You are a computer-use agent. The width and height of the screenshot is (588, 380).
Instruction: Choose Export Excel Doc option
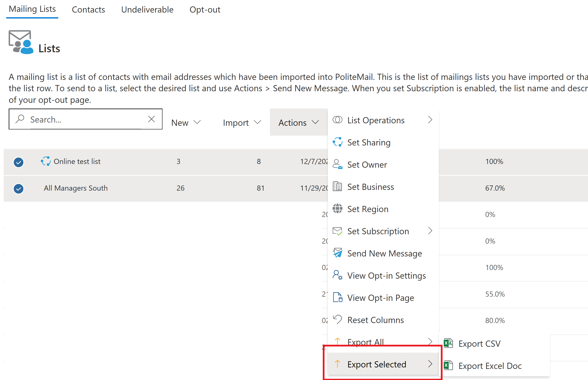coord(490,366)
